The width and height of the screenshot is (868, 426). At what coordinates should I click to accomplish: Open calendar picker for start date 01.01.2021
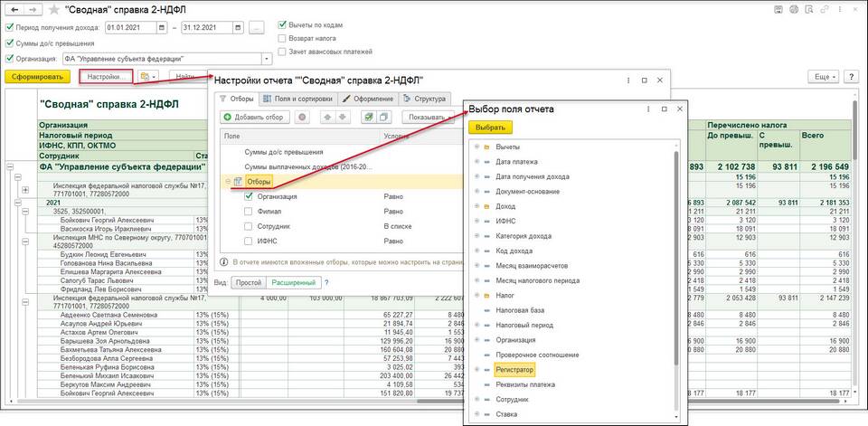point(161,27)
